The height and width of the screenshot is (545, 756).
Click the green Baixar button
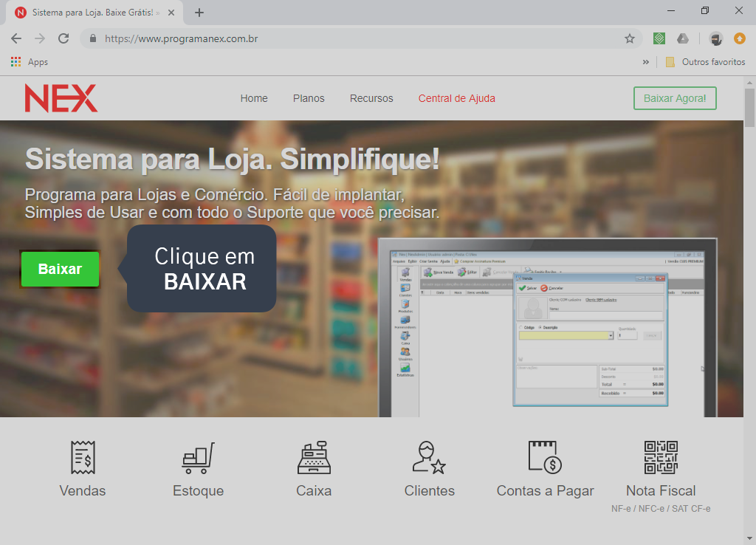coord(59,269)
